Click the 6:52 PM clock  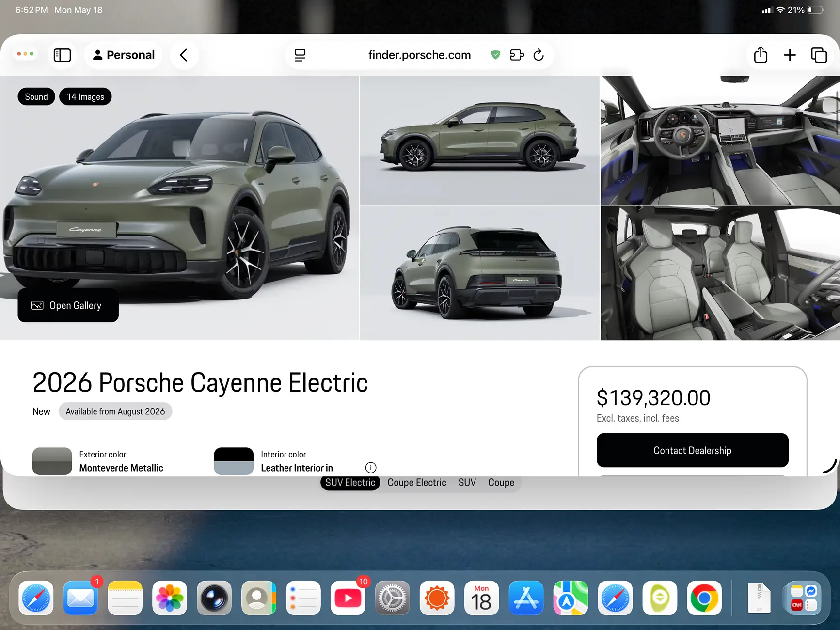32,10
